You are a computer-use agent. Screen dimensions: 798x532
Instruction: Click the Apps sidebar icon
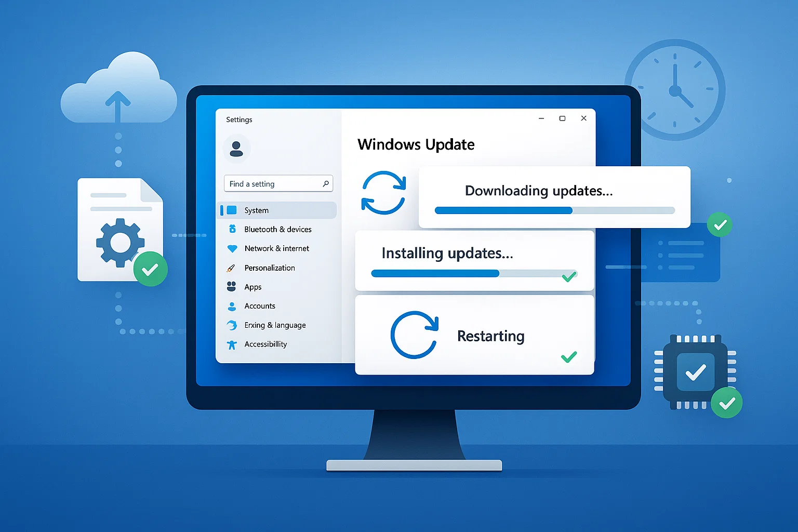pyautogui.click(x=232, y=287)
